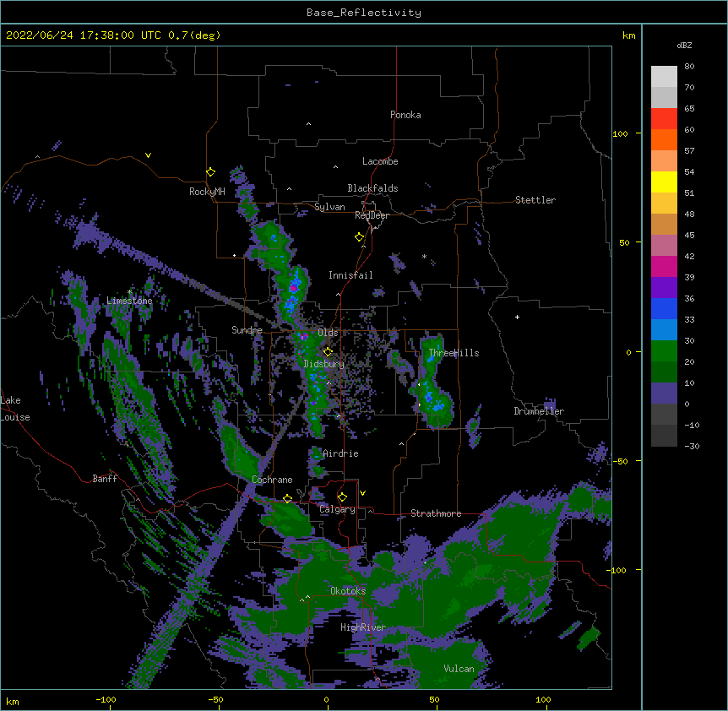Click the yellow diamond marker beside Olds

(328, 352)
